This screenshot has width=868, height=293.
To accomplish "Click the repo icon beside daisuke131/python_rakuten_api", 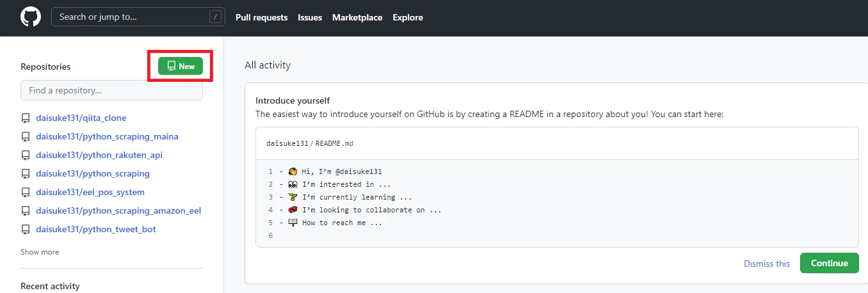I will pos(26,155).
